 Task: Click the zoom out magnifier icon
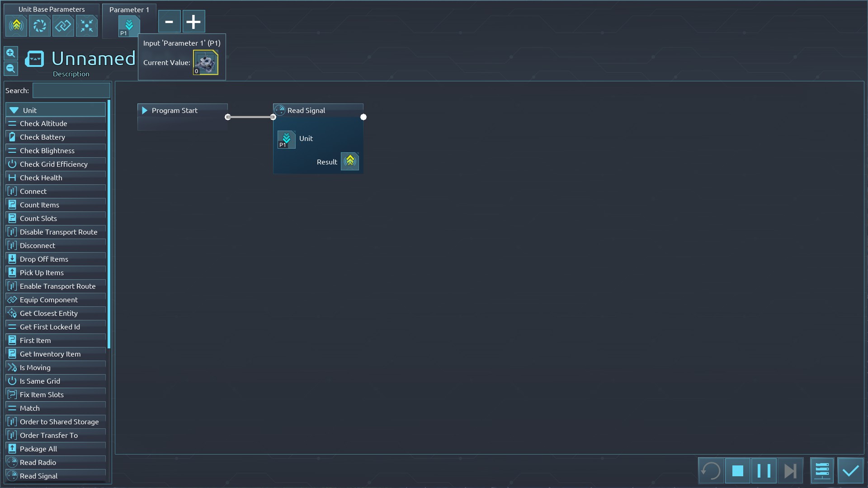coord(11,69)
